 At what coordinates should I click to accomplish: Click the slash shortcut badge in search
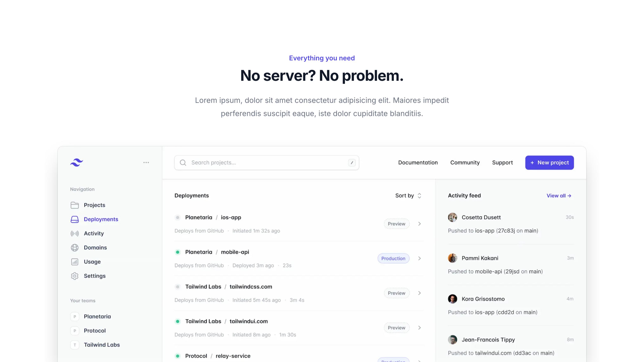point(352,163)
